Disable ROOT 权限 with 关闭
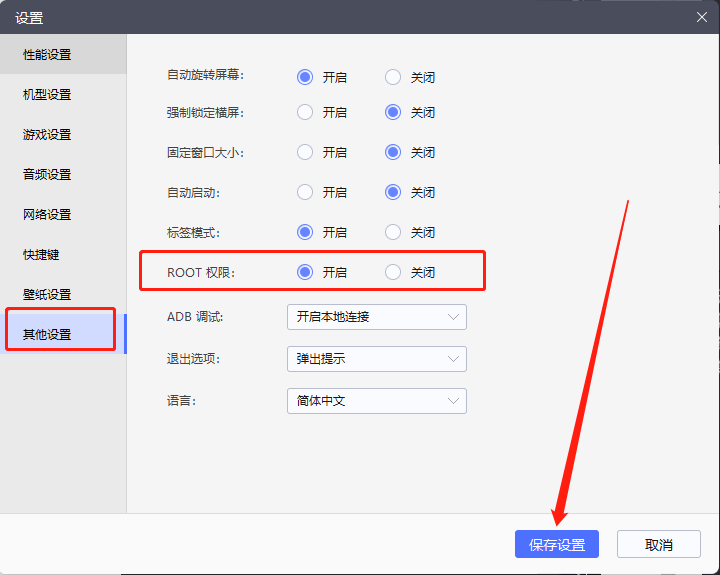Viewport: 720px width, 575px height. coord(393,272)
